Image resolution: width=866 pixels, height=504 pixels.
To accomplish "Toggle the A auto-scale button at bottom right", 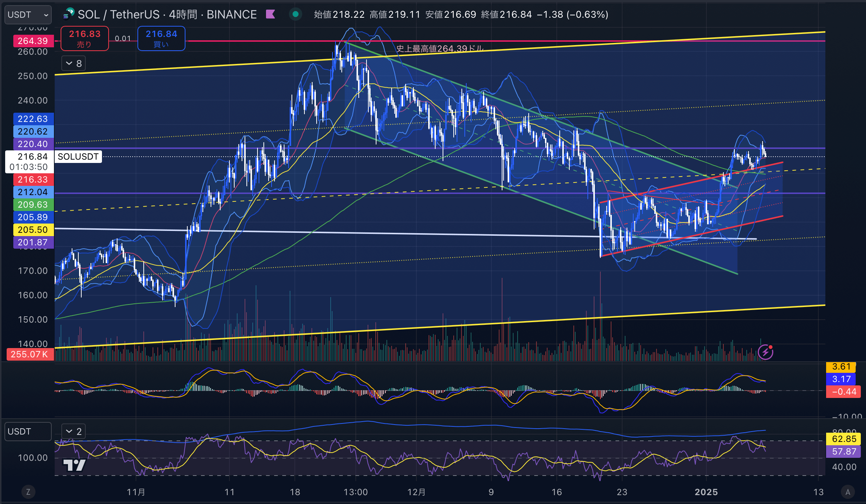I will (x=848, y=492).
